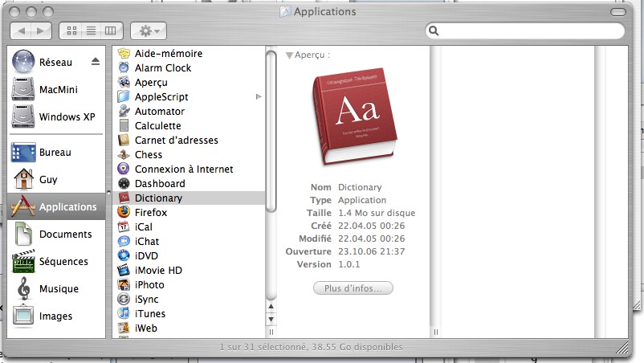
Task: Click the iPhoto icon
Action: [124, 284]
